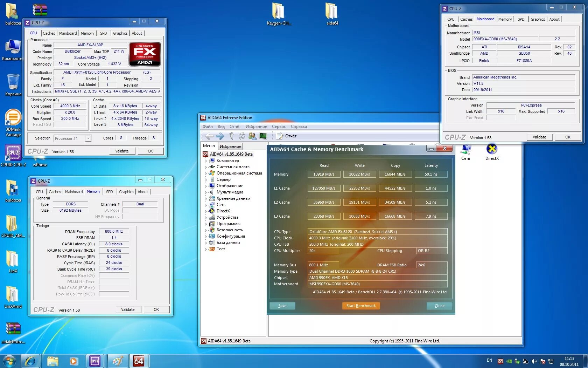This screenshot has width=588, height=368.
Task: Open Caches tab in the CPU-Z Mainboard window
Action: coord(466,19)
